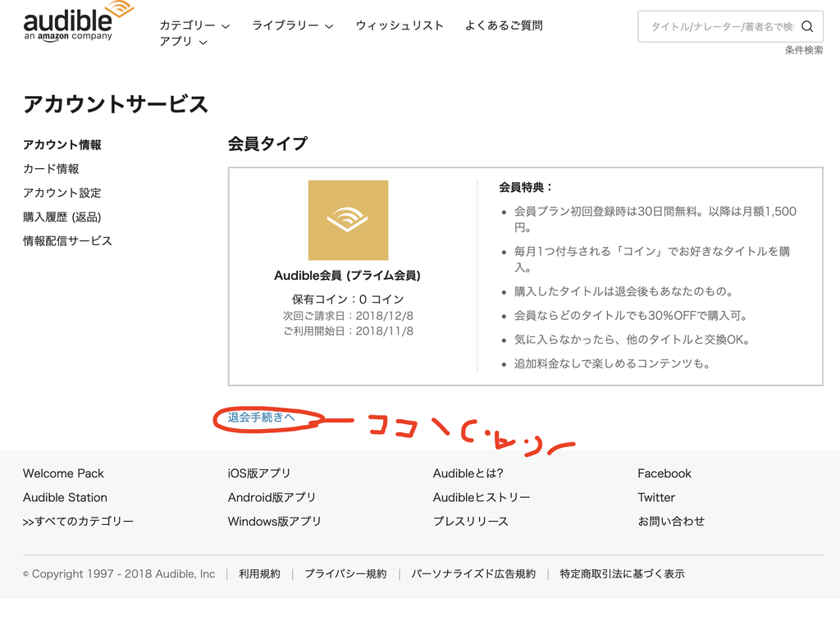The image size is (840, 621).
Task: Click the 保有コイン：0 コイン text
Action: point(348,299)
